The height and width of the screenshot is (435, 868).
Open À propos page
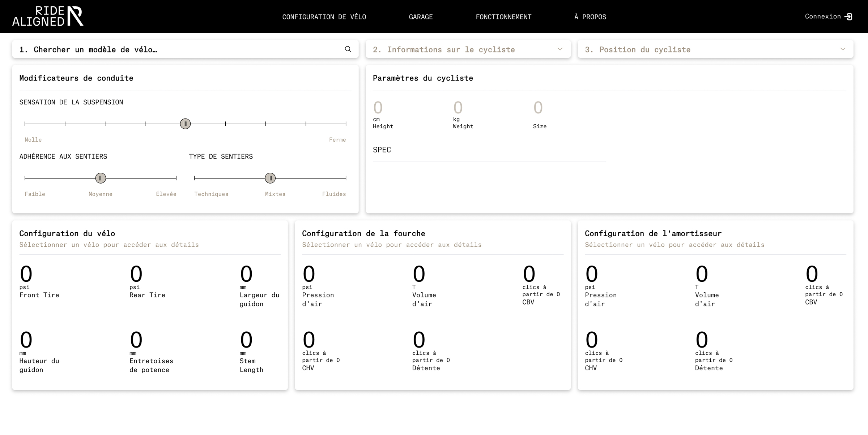tap(590, 17)
